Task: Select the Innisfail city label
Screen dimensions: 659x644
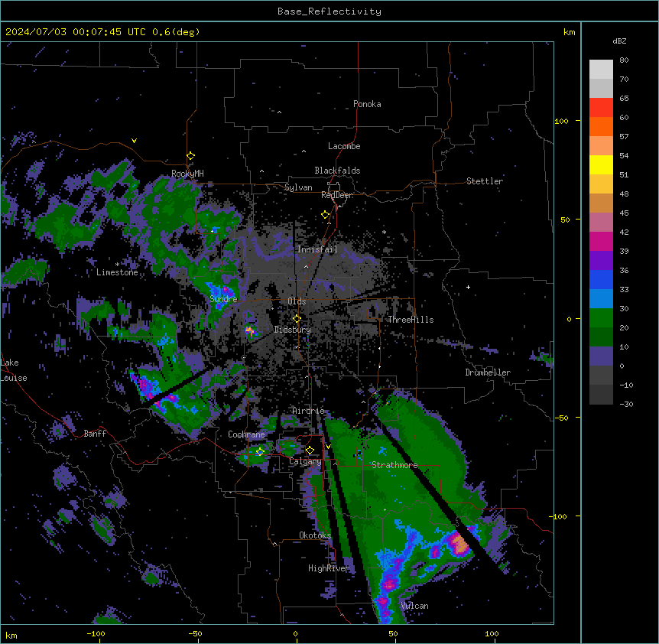Action: click(317, 249)
